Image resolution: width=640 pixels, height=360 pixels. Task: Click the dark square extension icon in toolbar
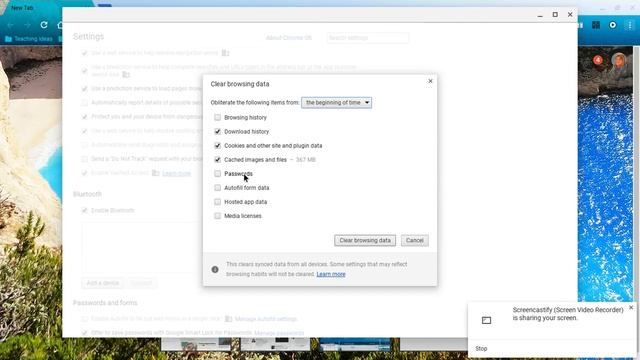coord(596,25)
